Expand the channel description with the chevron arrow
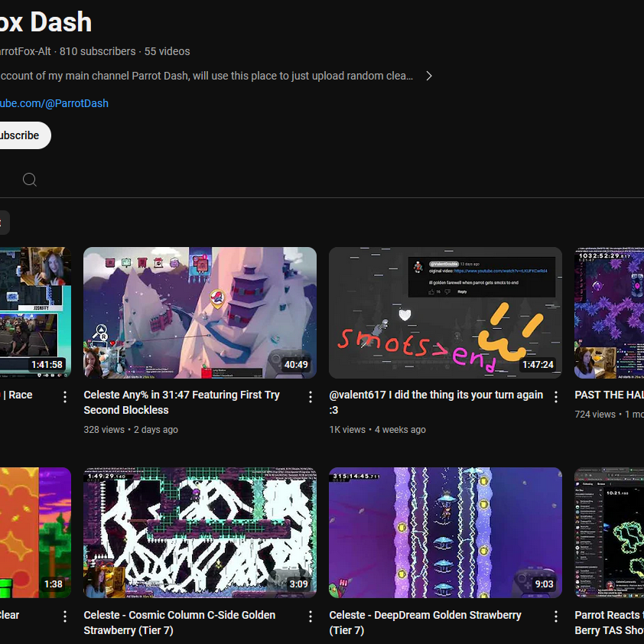The width and height of the screenshot is (644, 644). pos(429,76)
